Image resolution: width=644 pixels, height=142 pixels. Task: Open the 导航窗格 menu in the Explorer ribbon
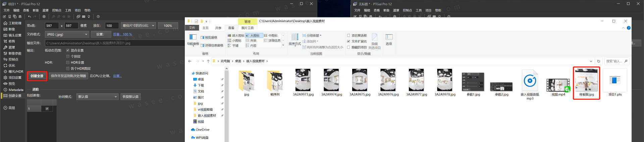(x=193, y=40)
